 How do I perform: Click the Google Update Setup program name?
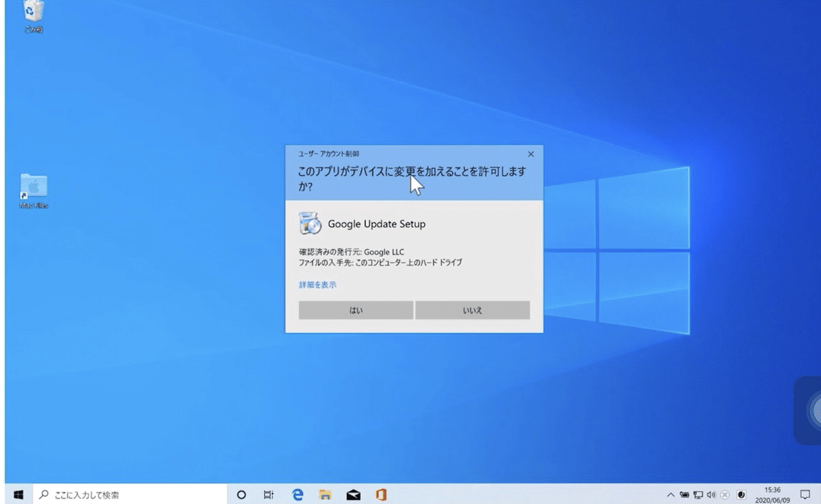pyautogui.click(x=377, y=224)
